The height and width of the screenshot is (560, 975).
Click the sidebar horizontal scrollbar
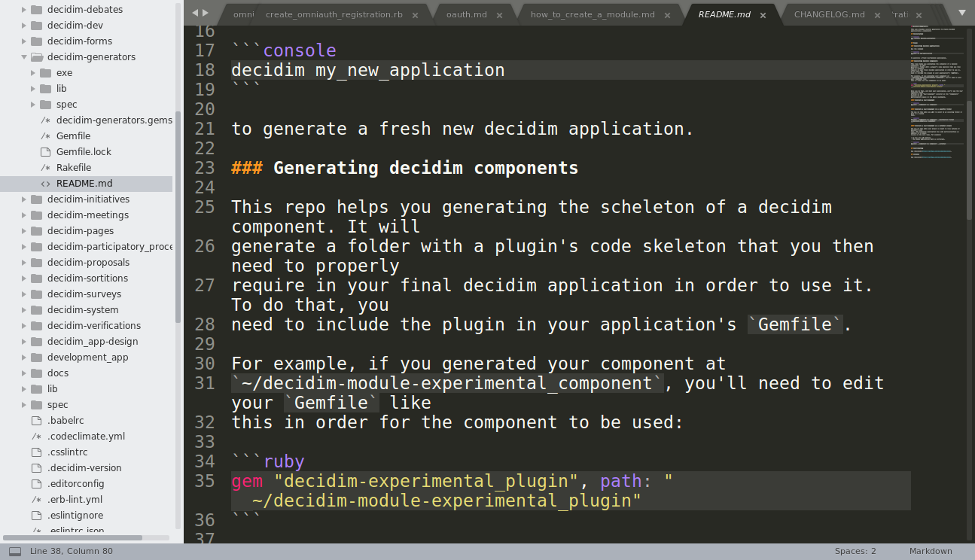73,537
